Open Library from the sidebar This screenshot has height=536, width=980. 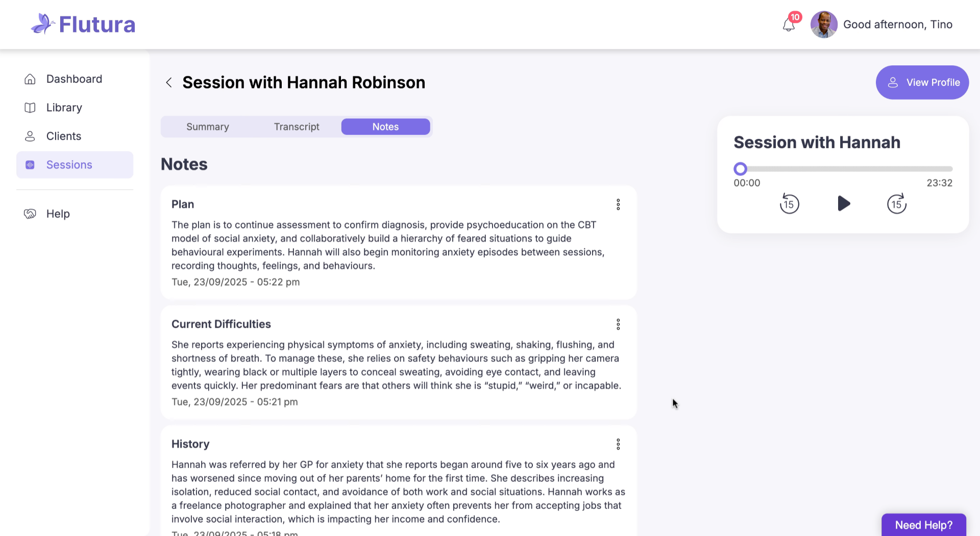click(64, 108)
